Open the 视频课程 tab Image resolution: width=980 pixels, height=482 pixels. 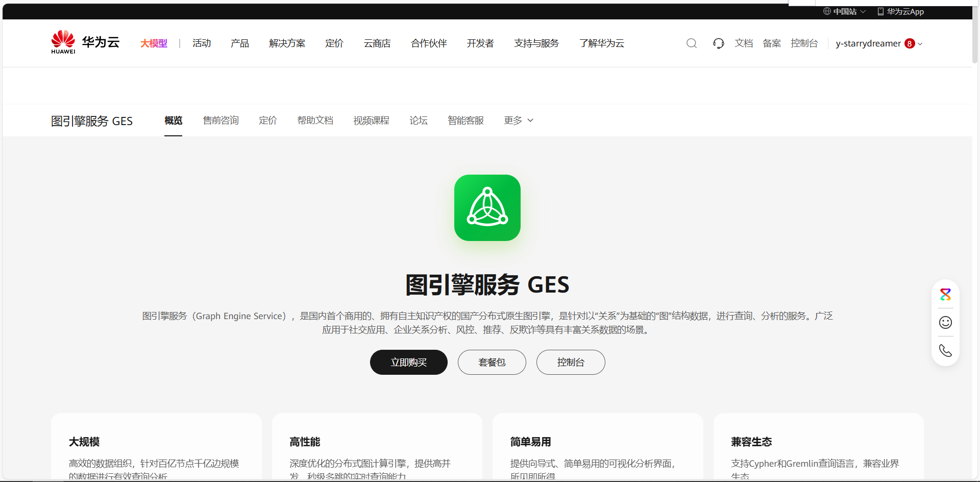pyautogui.click(x=372, y=120)
